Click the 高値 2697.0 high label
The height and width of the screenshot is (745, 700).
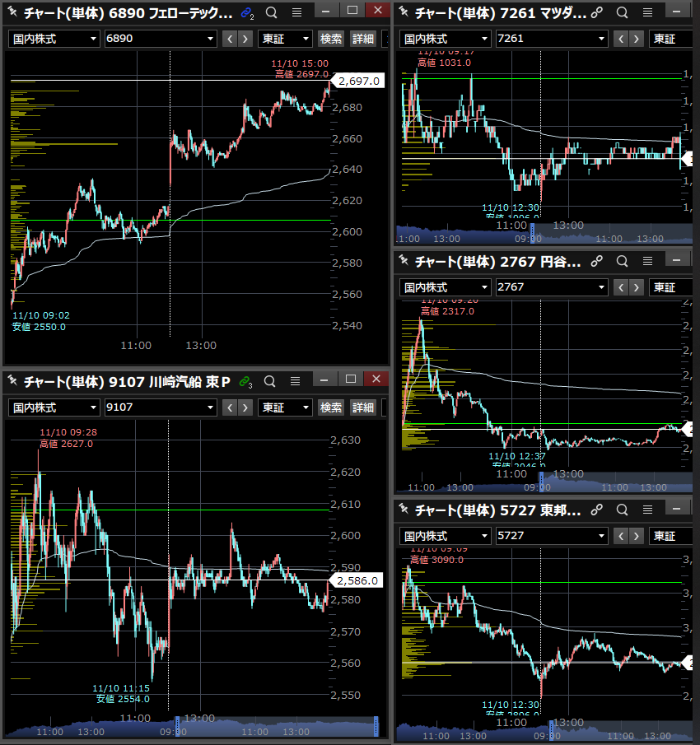(x=301, y=74)
